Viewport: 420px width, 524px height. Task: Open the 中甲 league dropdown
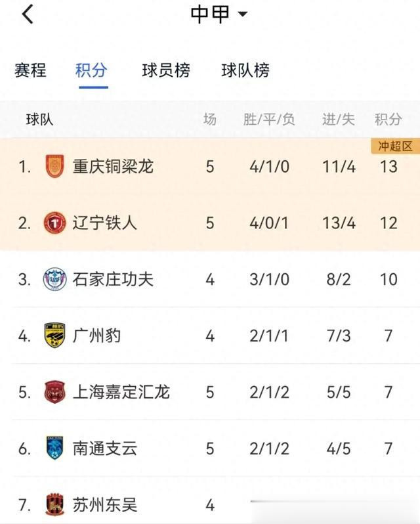click(219, 14)
